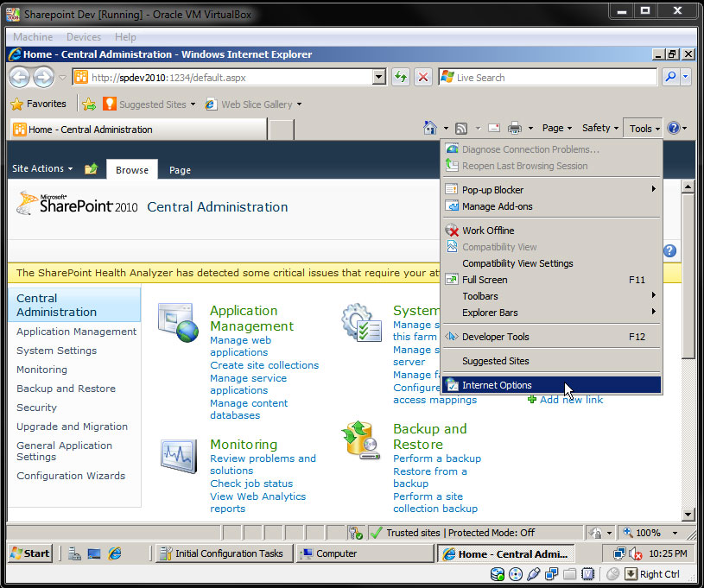Click the Monitoring chart icon
The height and width of the screenshot is (588, 704).
[x=179, y=456]
